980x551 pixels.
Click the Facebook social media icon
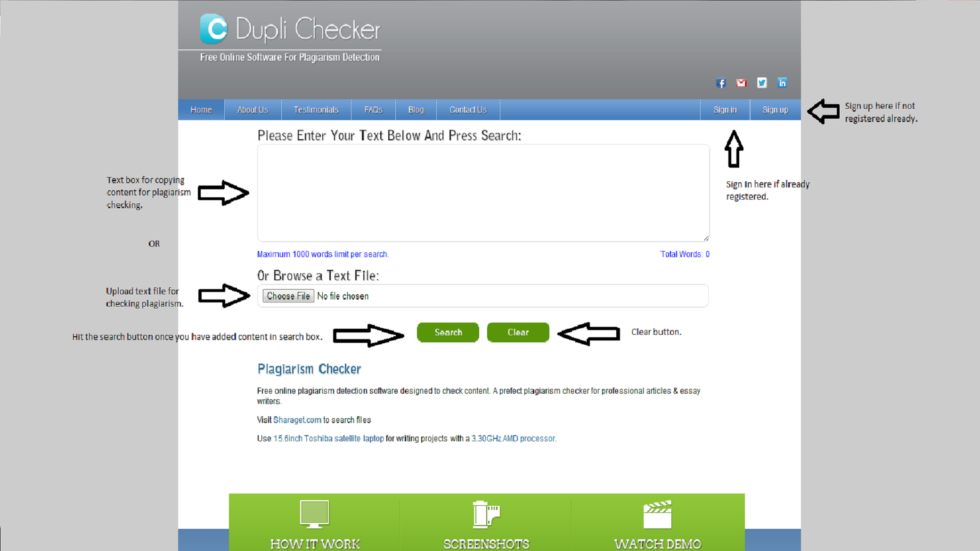coord(721,83)
